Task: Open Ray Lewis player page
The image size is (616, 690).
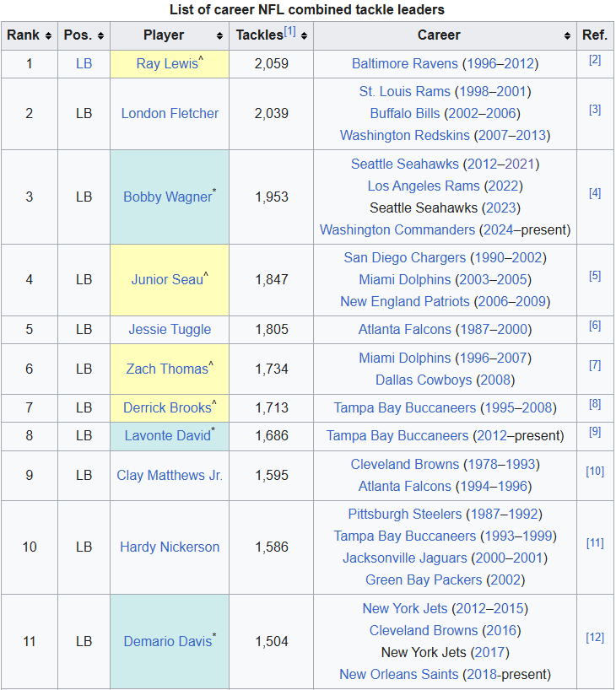Action: [x=167, y=64]
